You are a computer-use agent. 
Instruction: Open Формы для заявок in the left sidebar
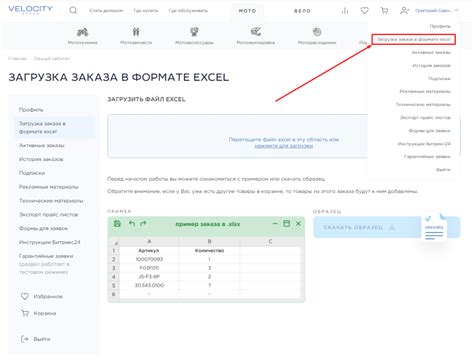[x=43, y=228]
